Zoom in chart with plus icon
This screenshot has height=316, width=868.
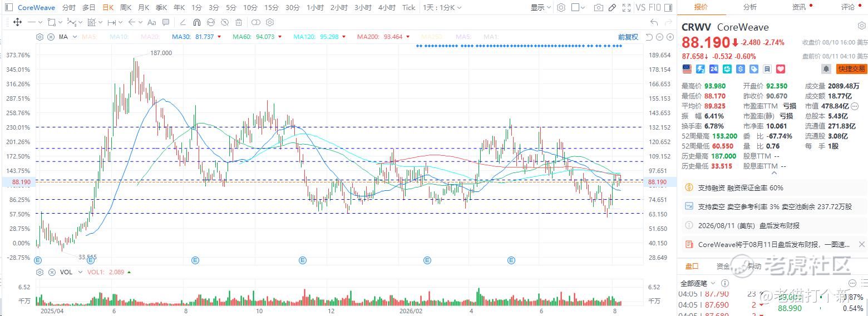click(x=669, y=37)
